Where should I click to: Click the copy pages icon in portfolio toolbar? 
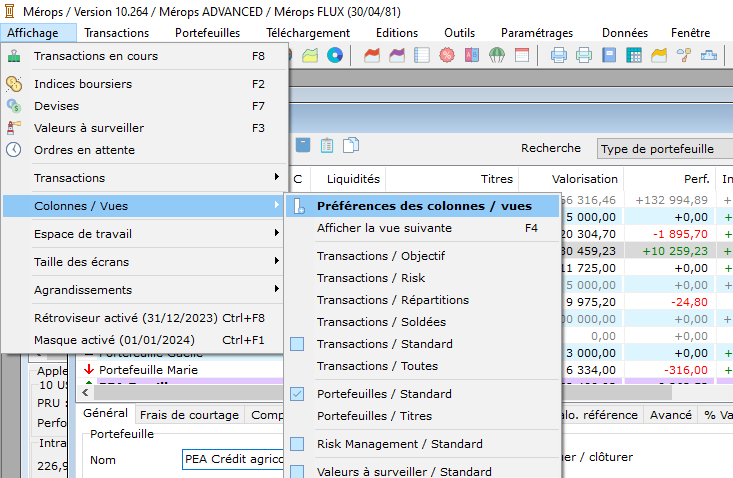click(351, 145)
